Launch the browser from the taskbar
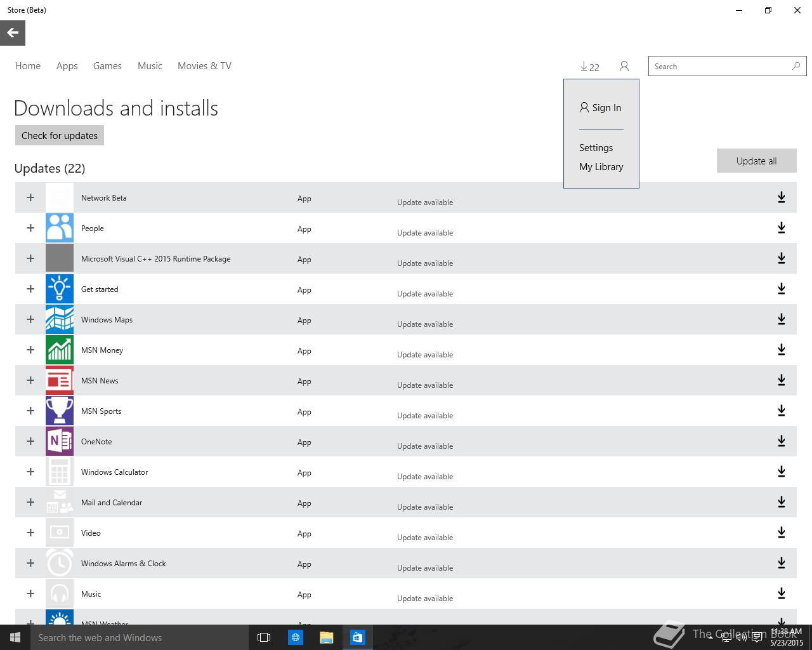812x650 pixels. tap(296, 637)
